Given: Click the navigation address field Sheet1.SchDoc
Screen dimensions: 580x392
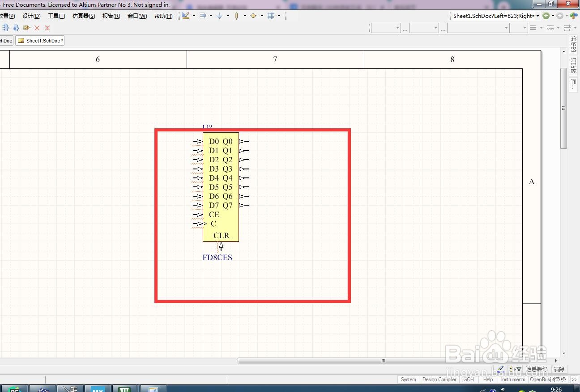Looking at the screenshot, I should 493,16.
